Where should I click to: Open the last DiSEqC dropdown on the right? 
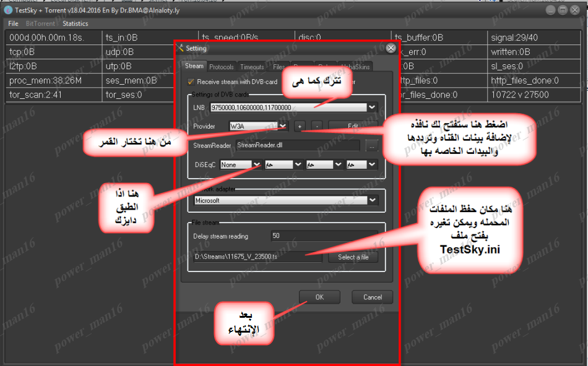click(371, 164)
